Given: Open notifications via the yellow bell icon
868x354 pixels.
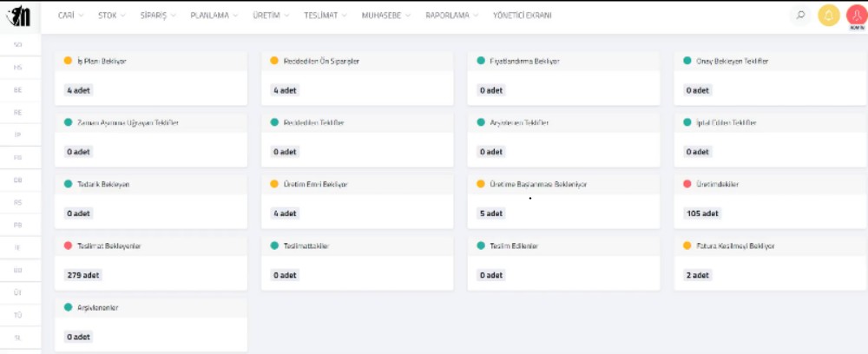Looking at the screenshot, I should click(829, 16).
